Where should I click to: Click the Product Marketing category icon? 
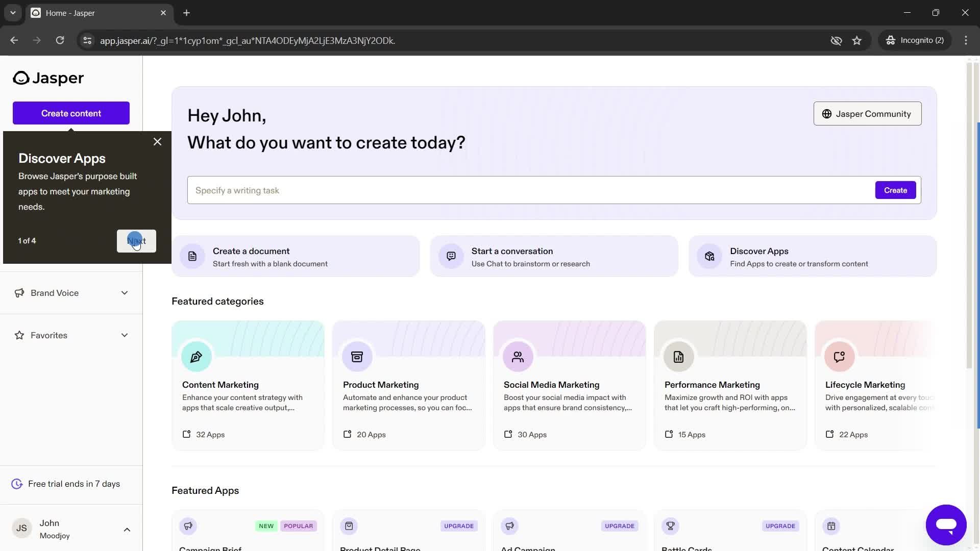[356, 357]
